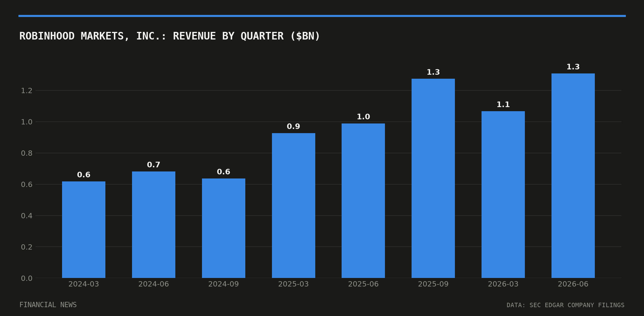Viewport: 644px width, 316px height.
Task: Click the y-axis tick label 0.4
Action: pos(27,216)
